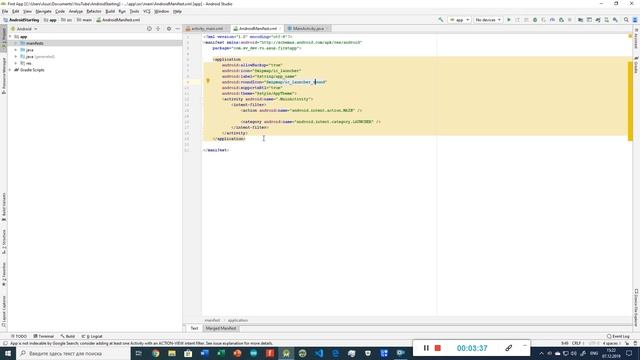Click the recorder link icon beside the timer

pyautogui.click(x=508, y=348)
